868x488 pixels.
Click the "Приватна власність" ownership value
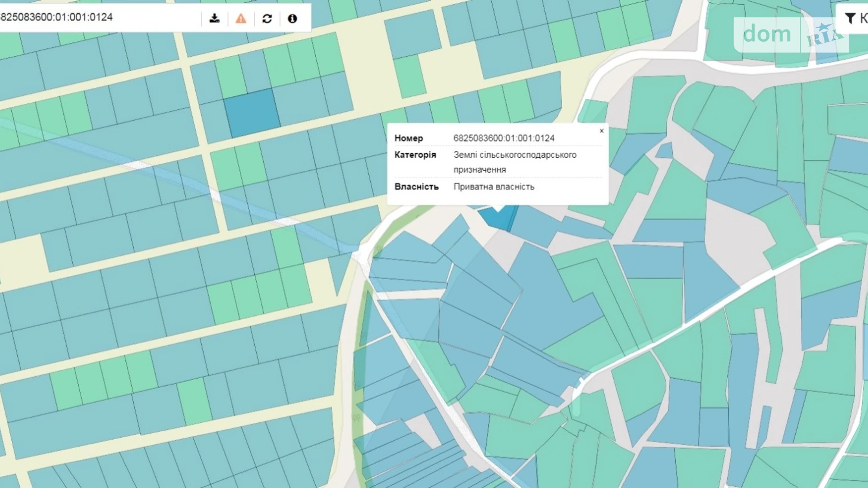pos(494,187)
